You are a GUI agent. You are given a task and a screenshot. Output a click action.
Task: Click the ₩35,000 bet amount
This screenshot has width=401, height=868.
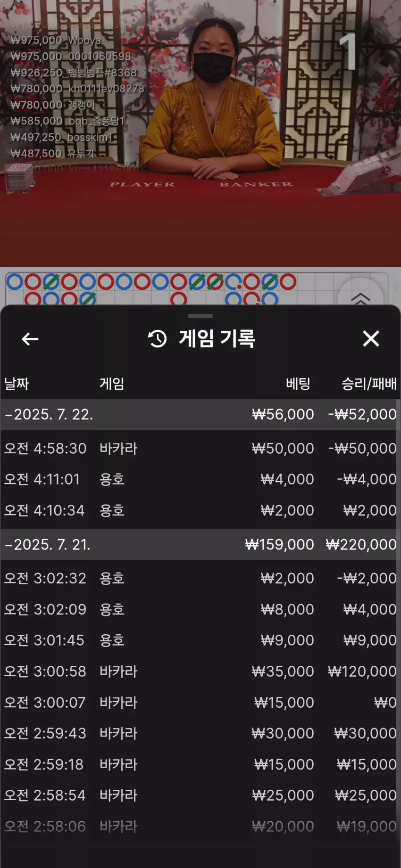click(x=283, y=671)
